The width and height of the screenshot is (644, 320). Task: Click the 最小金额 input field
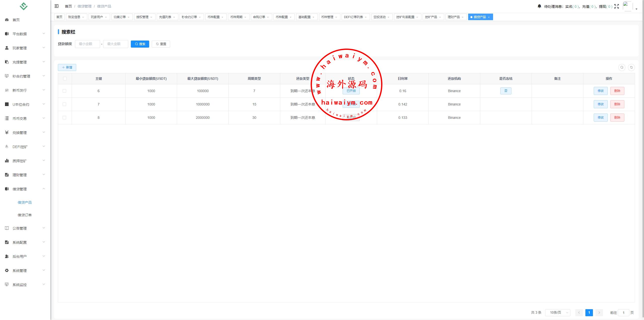87,44
